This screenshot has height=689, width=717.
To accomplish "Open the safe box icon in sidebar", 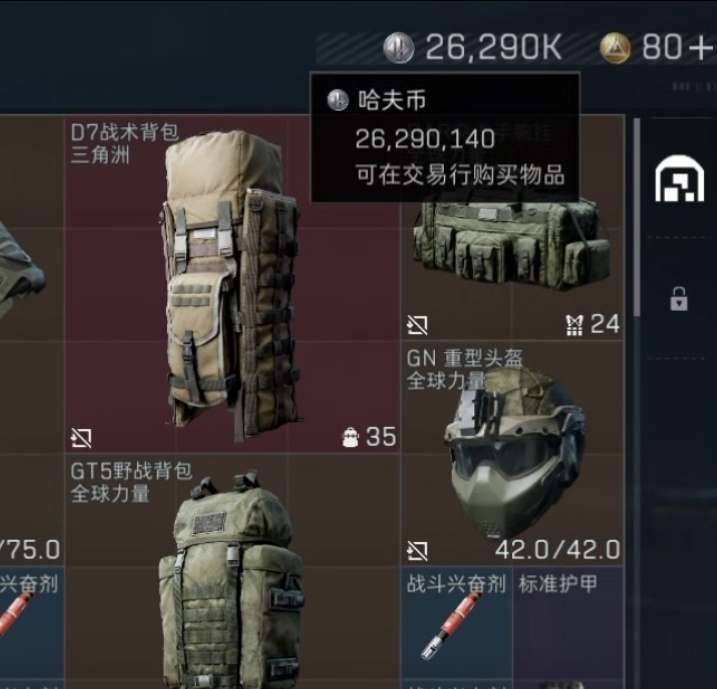I will click(680, 179).
